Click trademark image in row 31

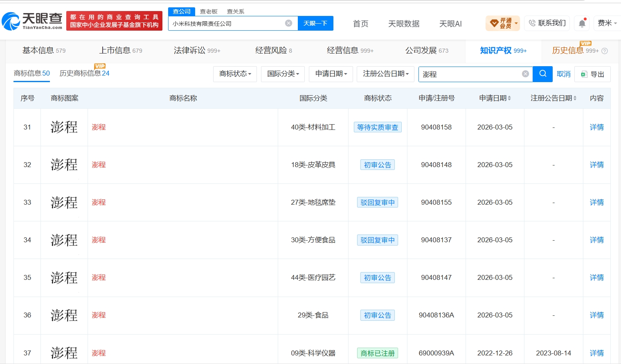click(x=64, y=127)
